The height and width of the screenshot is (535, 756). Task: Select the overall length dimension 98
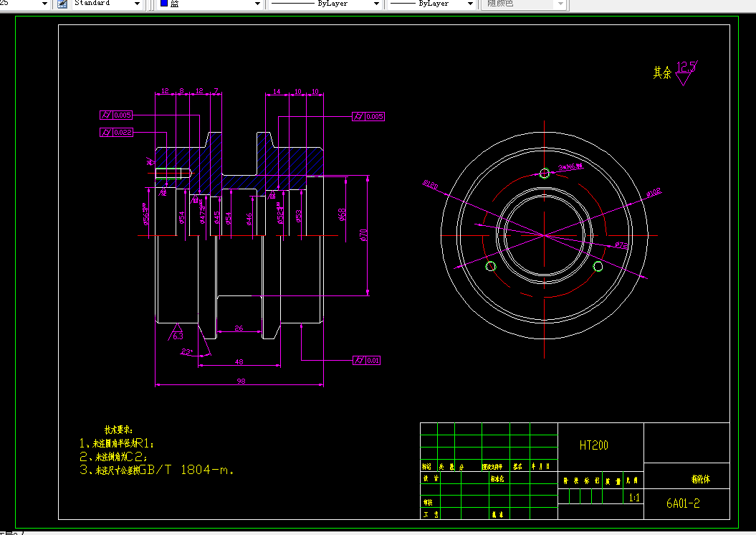(241, 381)
